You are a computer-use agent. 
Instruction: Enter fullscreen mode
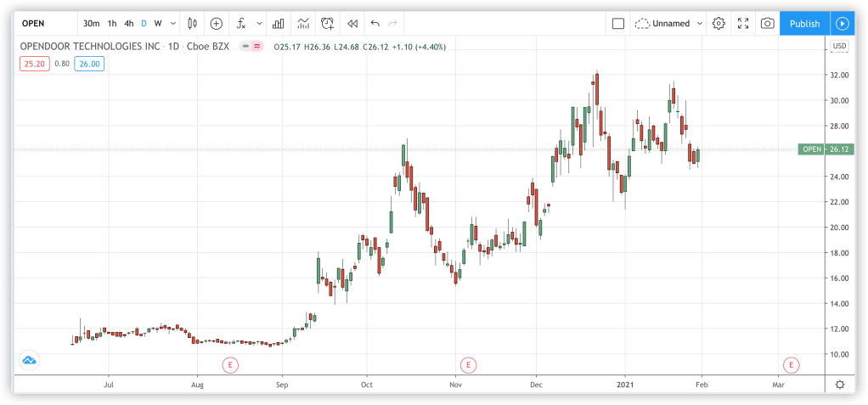coord(743,24)
